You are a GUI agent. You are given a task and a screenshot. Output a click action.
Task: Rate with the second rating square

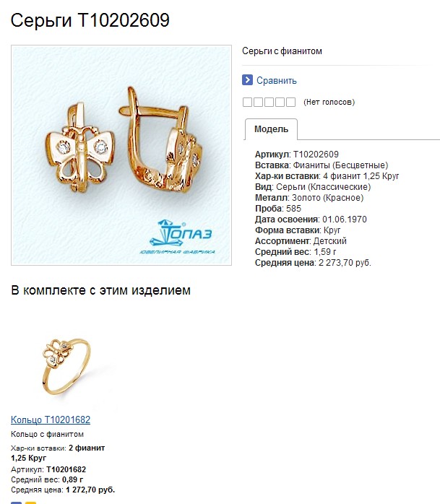point(258,103)
